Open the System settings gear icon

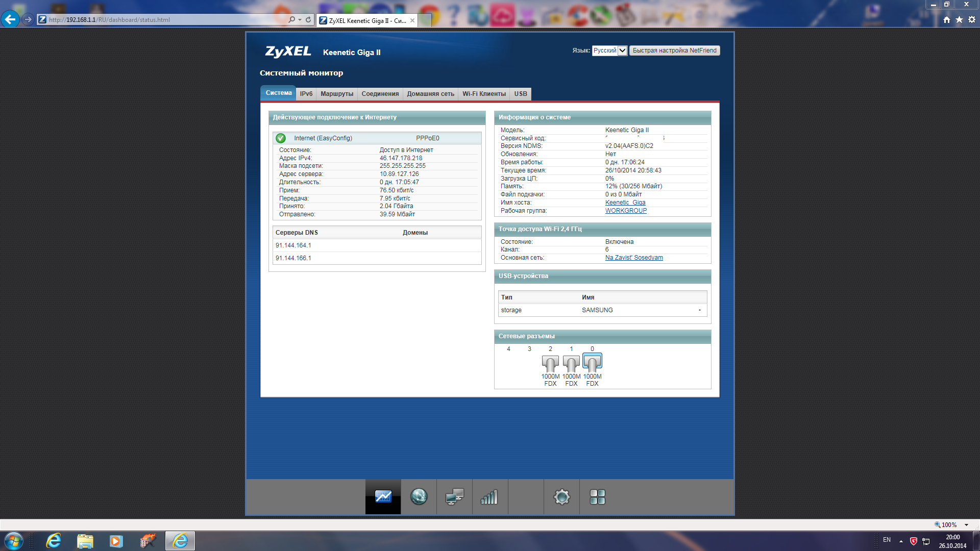(561, 496)
